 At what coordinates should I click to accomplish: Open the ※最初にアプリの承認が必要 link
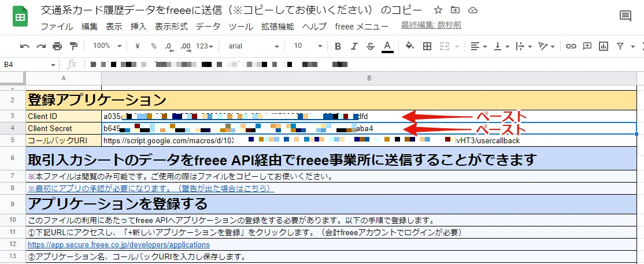(x=151, y=188)
